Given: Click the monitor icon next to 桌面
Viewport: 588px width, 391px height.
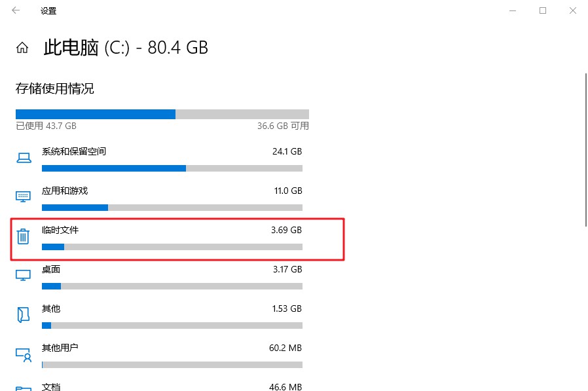Looking at the screenshot, I should click(24, 276).
